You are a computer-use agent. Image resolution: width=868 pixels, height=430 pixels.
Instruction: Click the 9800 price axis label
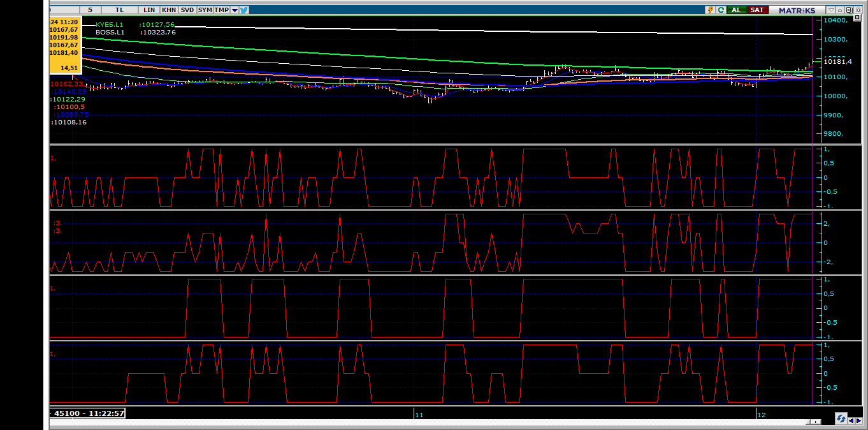point(834,134)
